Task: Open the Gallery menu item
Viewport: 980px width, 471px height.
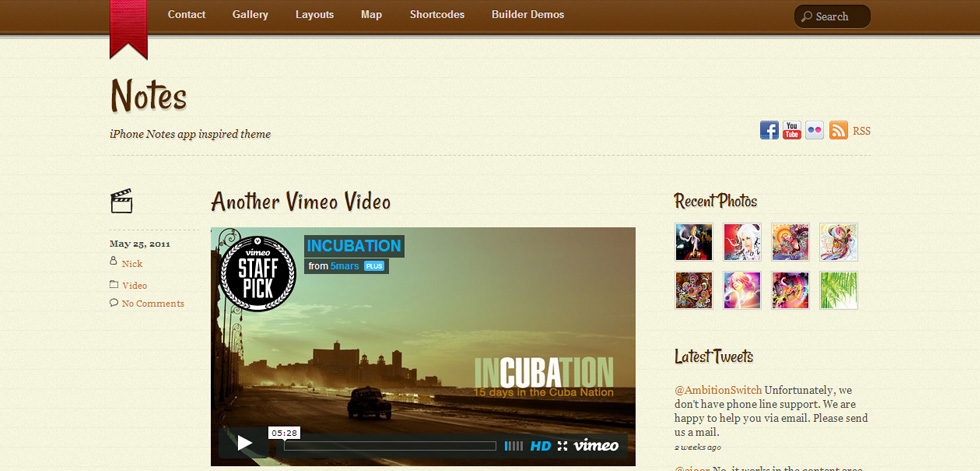Action: [250, 14]
